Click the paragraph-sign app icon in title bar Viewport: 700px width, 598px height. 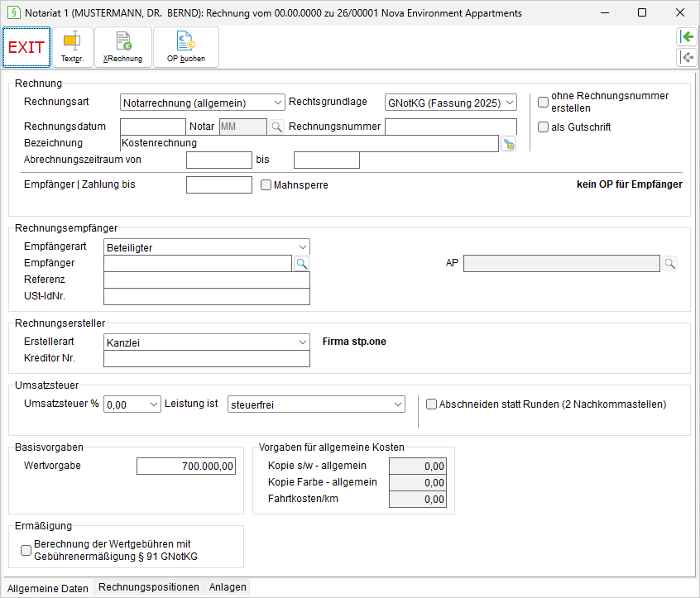pos(14,12)
